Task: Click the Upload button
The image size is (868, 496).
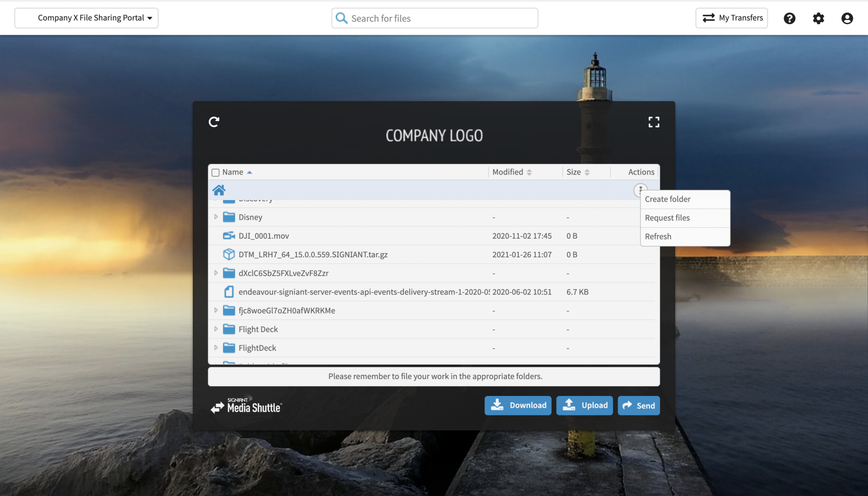Action: click(584, 405)
